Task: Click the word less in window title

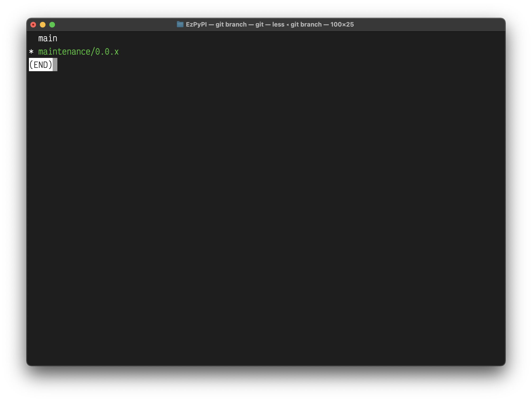Action: (x=278, y=24)
